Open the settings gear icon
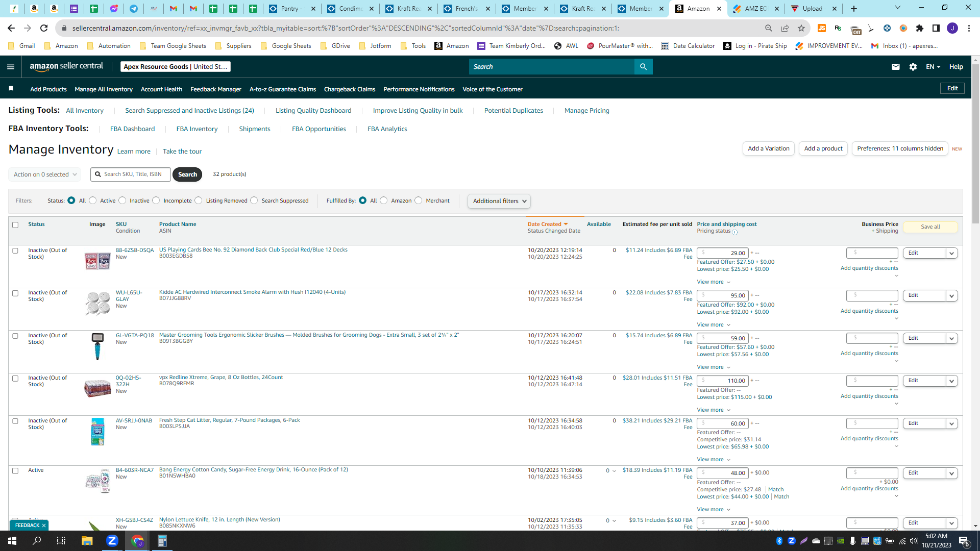980x551 pixels. click(x=913, y=67)
